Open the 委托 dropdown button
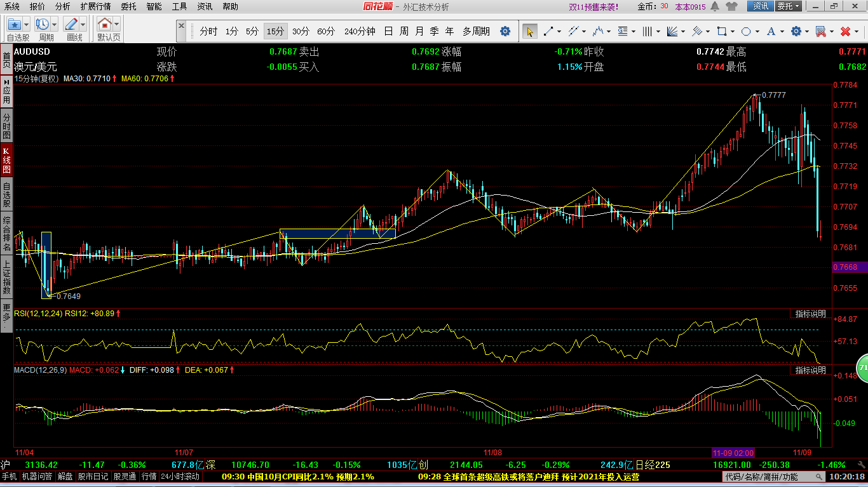The width and height of the screenshot is (868, 487). [x=789, y=6]
